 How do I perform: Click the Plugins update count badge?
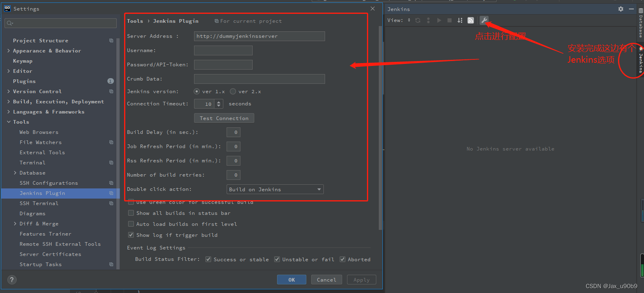pyautogui.click(x=111, y=81)
